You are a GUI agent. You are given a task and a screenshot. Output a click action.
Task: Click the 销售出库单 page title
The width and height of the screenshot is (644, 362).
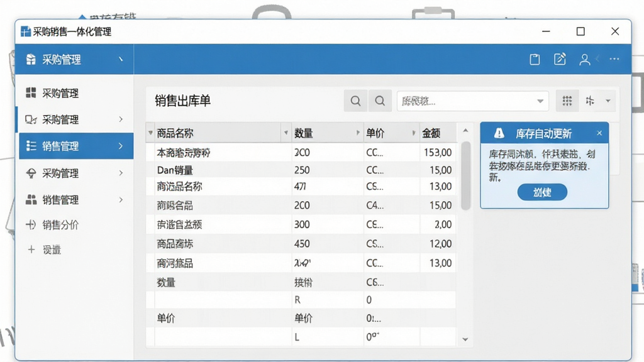(x=183, y=101)
